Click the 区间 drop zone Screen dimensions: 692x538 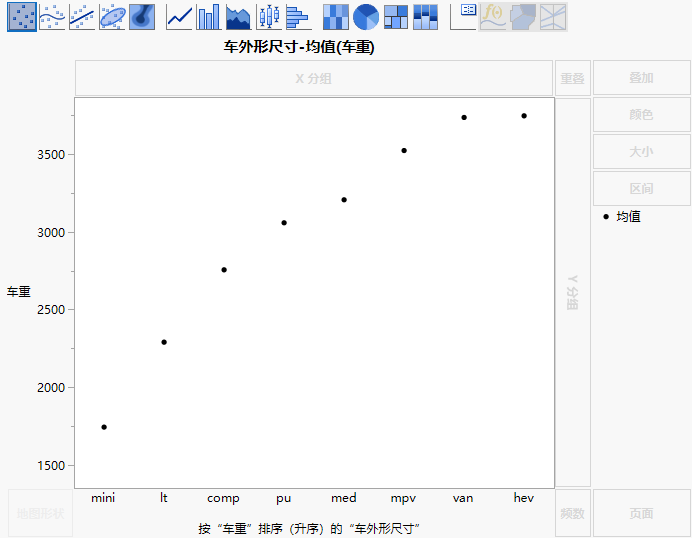(641, 189)
